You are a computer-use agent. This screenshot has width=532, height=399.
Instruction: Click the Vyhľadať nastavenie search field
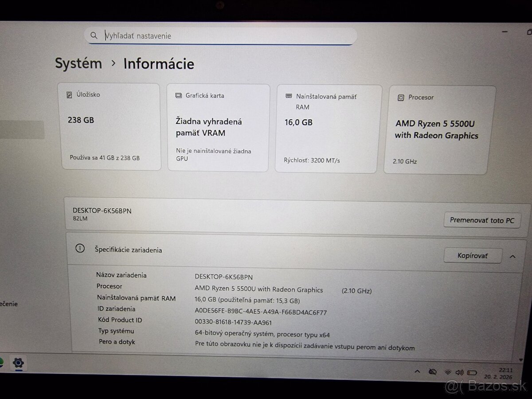[199, 35]
